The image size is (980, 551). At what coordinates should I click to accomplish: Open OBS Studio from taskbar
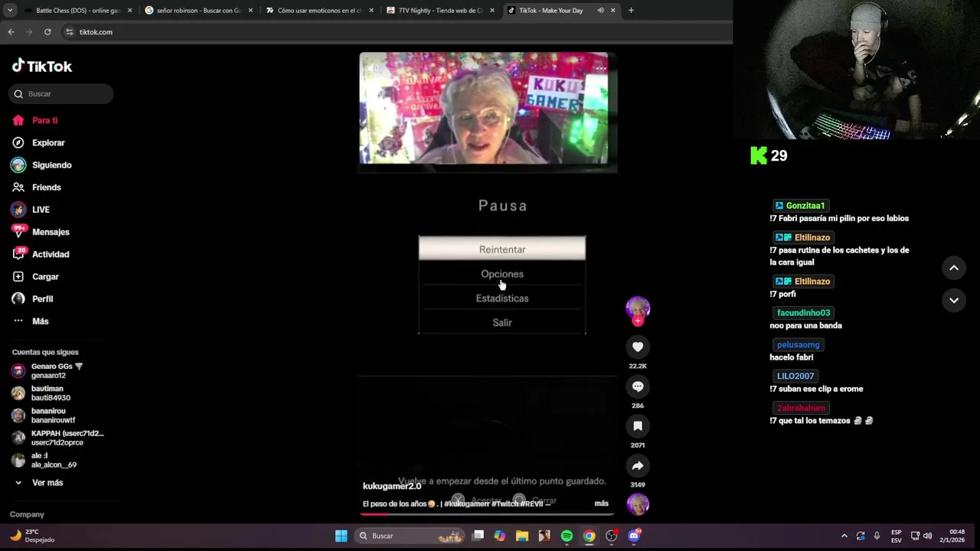click(611, 536)
